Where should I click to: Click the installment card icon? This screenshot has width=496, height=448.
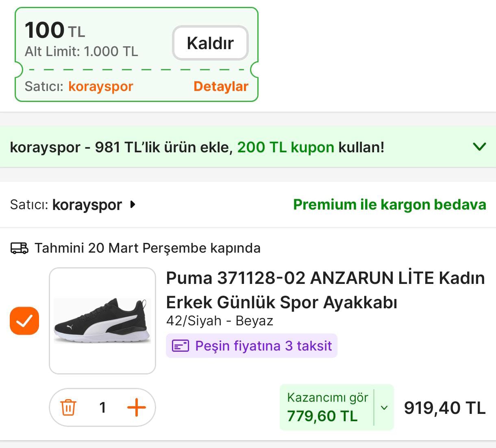coord(181,346)
